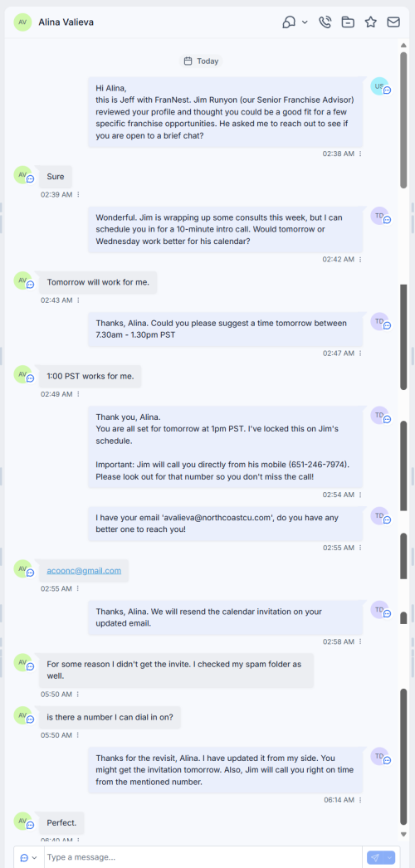Screen dimensions: 415x868
Task: Click the agent headset icon in header
Action: [290, 22]
